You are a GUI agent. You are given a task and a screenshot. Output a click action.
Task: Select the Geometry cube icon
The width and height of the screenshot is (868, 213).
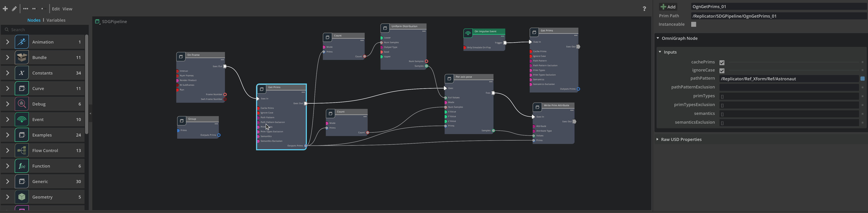coord(22,197)
